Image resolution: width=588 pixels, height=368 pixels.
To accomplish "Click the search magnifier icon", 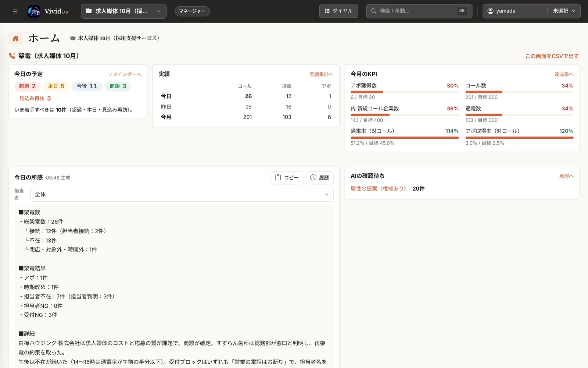I will 373,11.
